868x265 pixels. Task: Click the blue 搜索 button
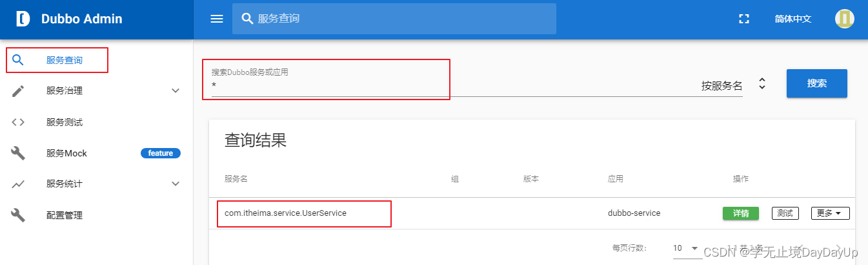pos(816,83)
